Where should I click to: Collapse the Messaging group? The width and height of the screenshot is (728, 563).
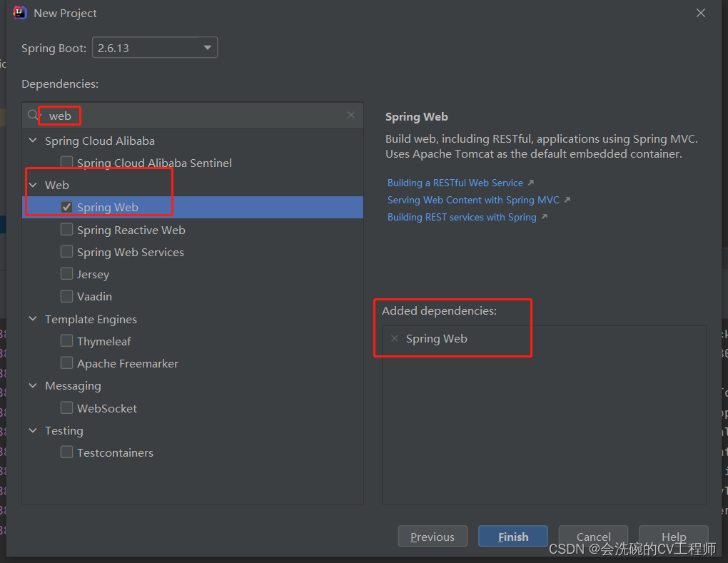33,386
